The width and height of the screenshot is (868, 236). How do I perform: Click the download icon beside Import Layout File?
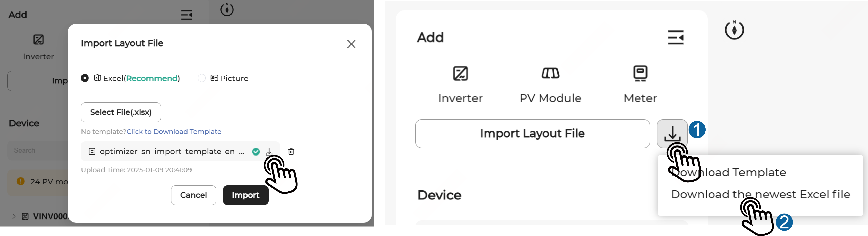[672, 133]
